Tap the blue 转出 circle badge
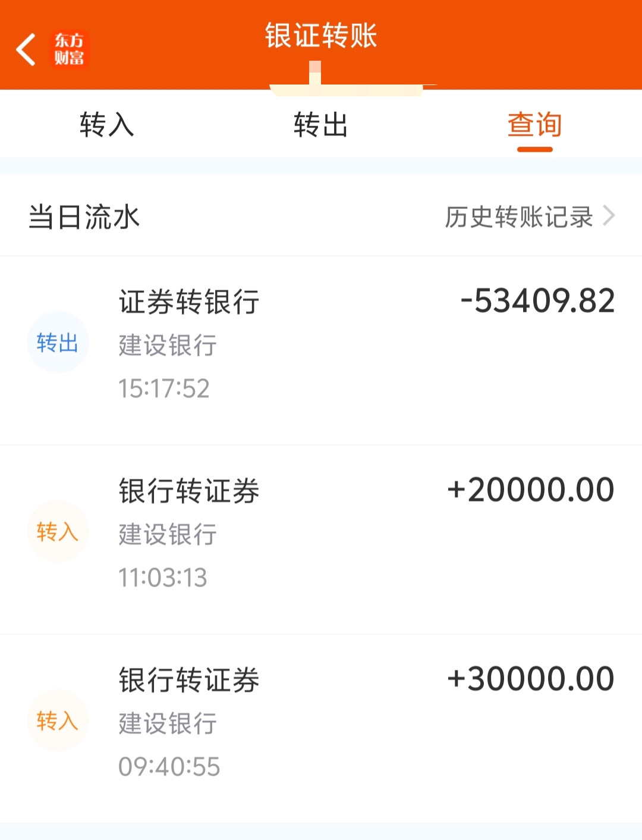The image size is (642, 840). (x=58, y=343)
